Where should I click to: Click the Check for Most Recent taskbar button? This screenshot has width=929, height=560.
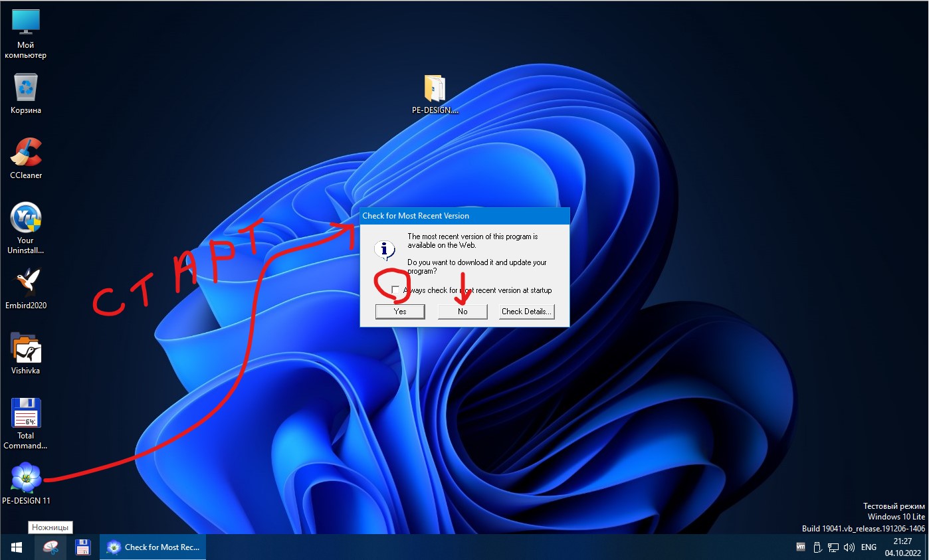(154, 547)
